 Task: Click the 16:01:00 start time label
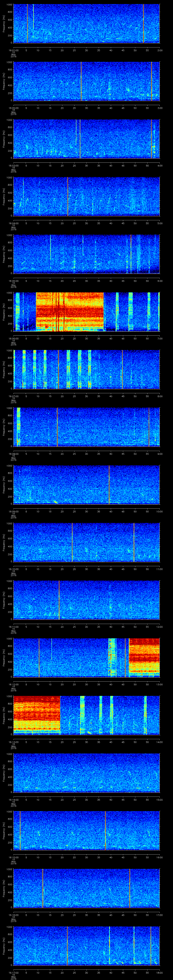(13, 50)
